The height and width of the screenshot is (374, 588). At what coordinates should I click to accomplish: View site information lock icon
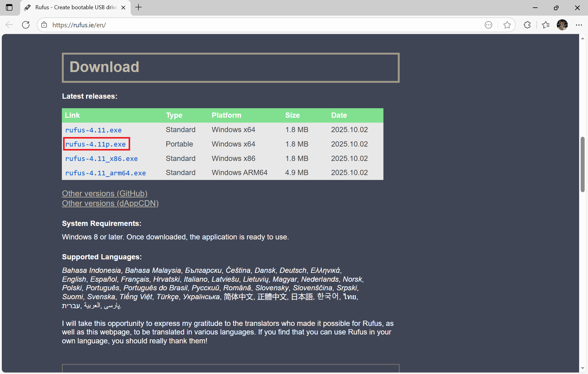(44, 25)
